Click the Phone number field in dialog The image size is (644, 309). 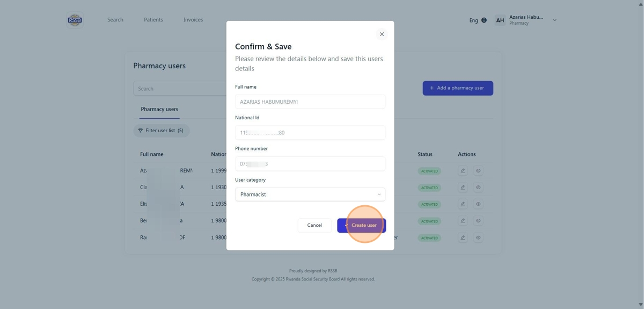click(x=310, y=164)
